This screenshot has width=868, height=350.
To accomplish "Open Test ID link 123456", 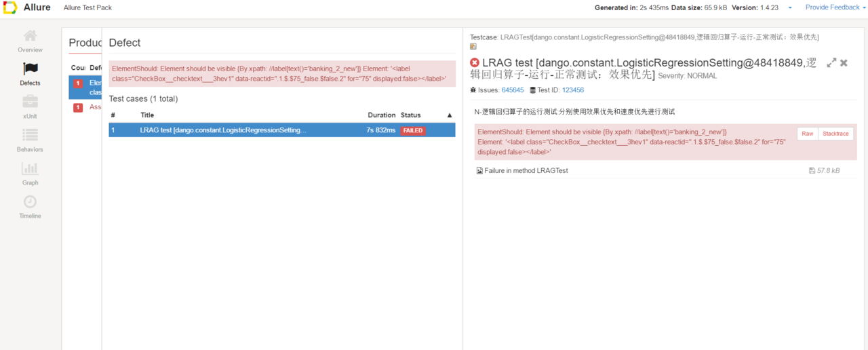I will click(573, 90).
